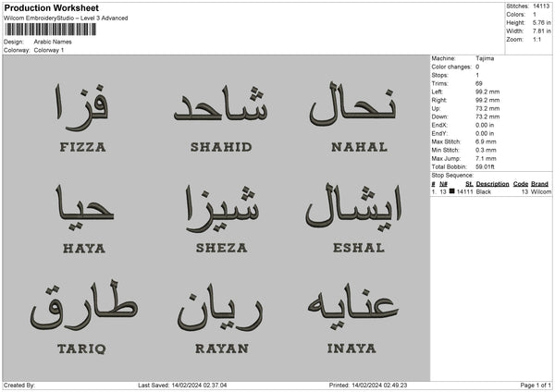Click the Colors value 1
Viewport: 555px width, 392px height.
535,15
